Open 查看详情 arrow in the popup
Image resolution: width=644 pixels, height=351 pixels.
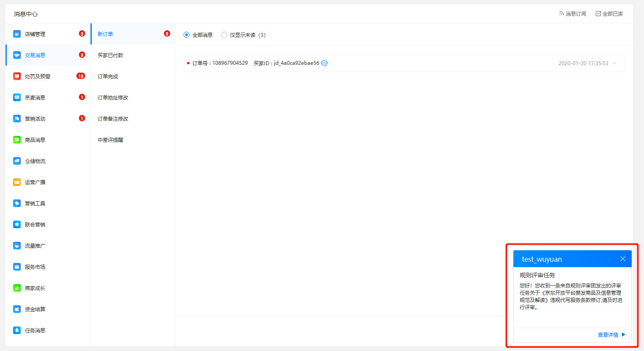coord(623,334)
